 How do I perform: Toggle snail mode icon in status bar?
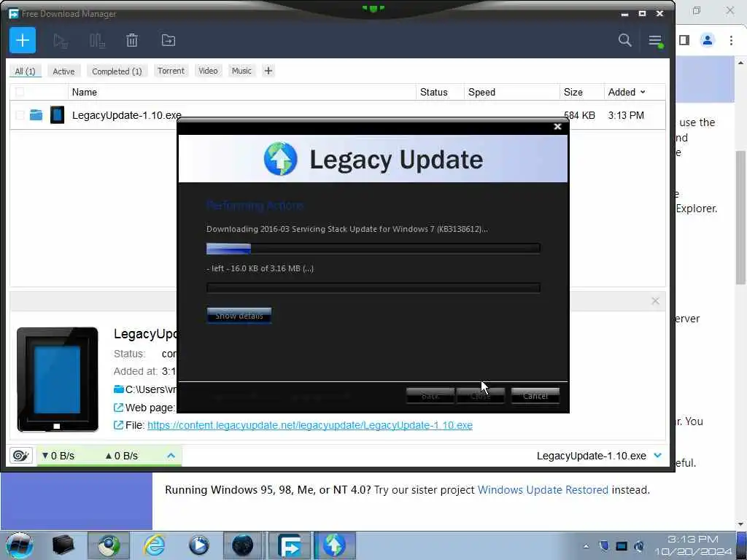[x=20, y=456]
